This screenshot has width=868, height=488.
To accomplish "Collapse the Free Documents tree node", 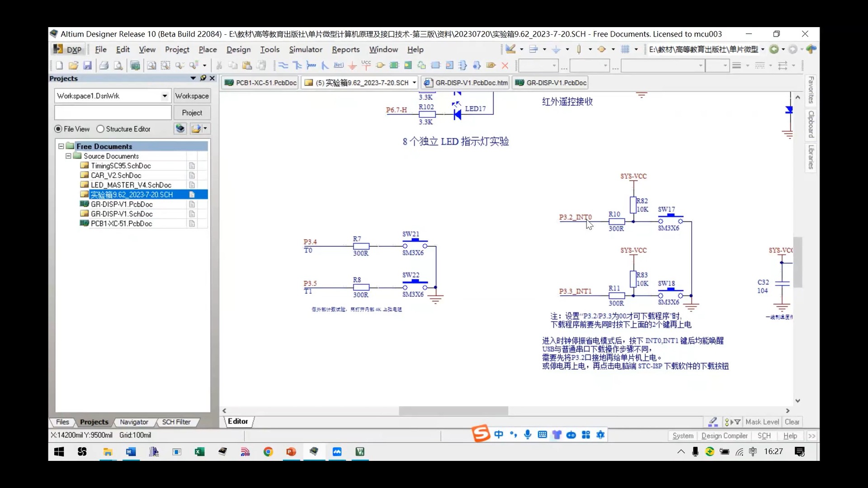I will tap(61, 146).
